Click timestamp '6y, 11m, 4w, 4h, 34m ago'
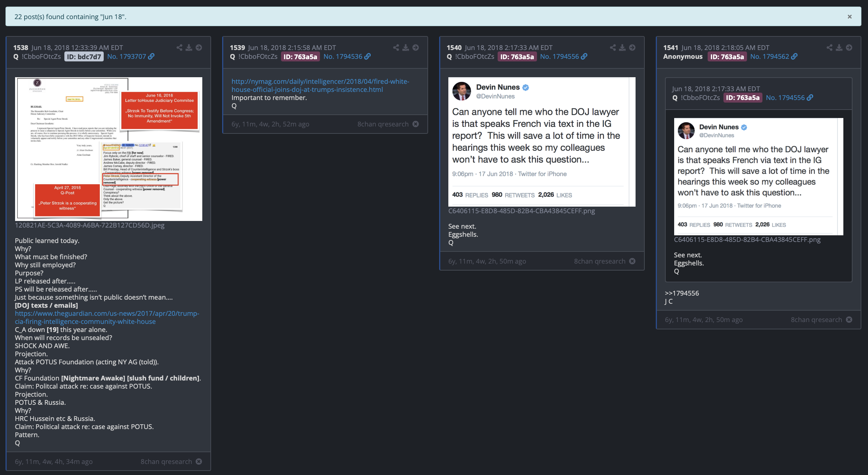 point(54,461)
